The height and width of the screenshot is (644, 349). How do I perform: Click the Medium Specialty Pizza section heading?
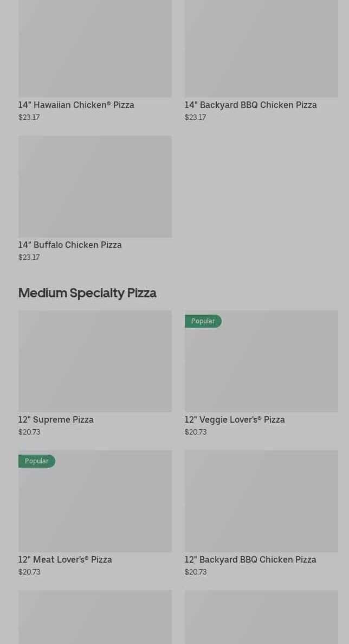pyautogui.click(x=87, y=292)
